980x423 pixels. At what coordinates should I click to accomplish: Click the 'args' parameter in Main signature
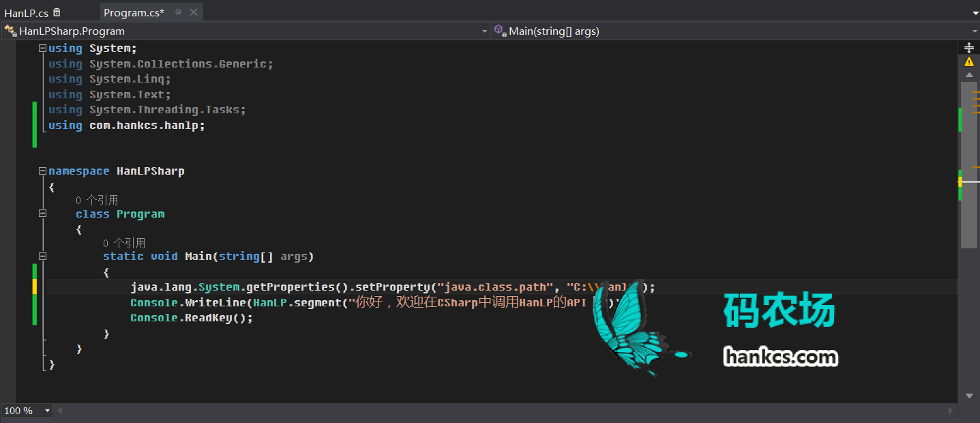(294, 257)
